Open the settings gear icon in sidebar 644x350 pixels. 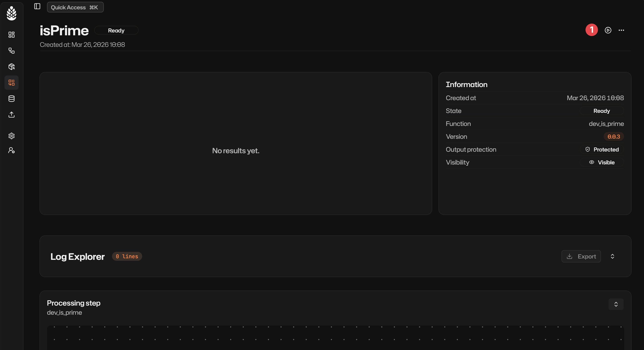pos(12,136)
